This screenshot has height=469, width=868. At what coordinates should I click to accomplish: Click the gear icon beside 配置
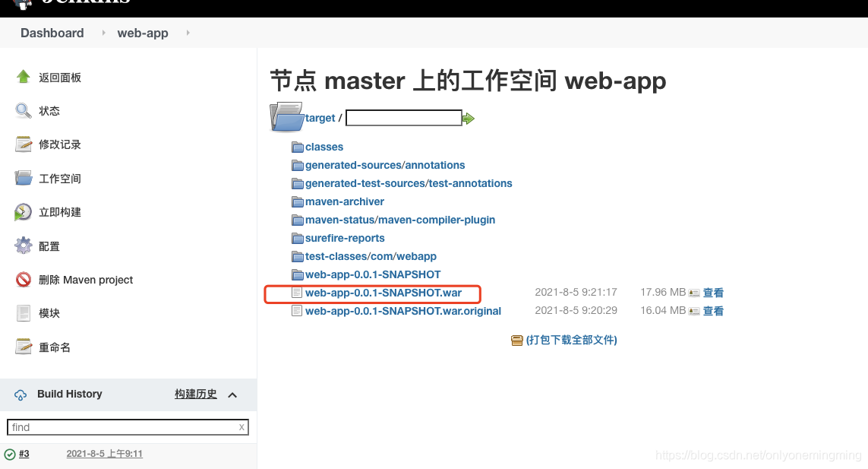(x=24, y=246)
